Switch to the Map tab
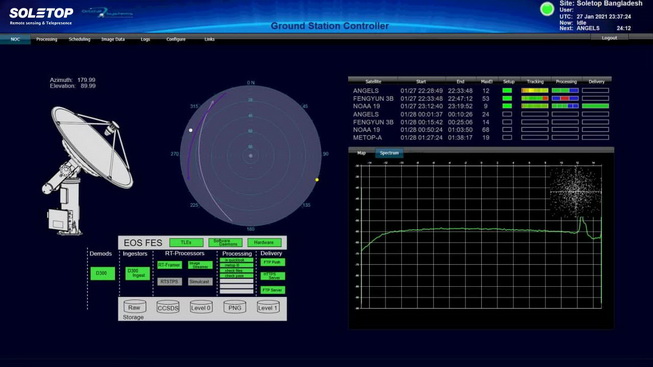Screen dimensions: 653x367 pyautogui.click(x=361, y=153)
